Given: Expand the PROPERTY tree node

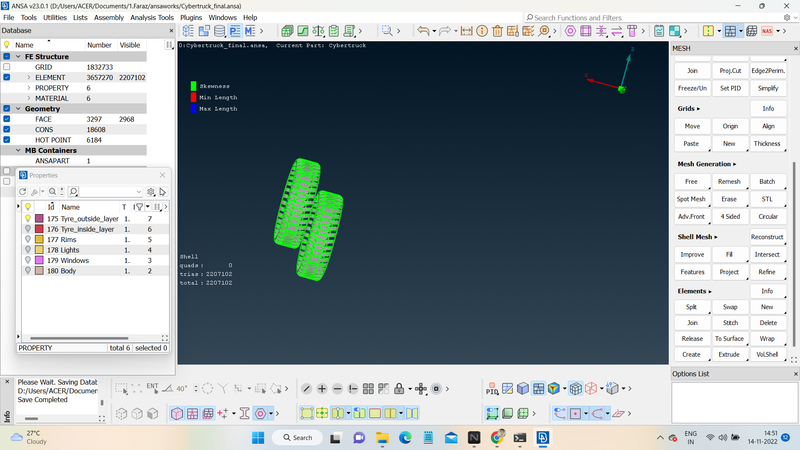Looking at the screenshot, I should tap(29, 88).
